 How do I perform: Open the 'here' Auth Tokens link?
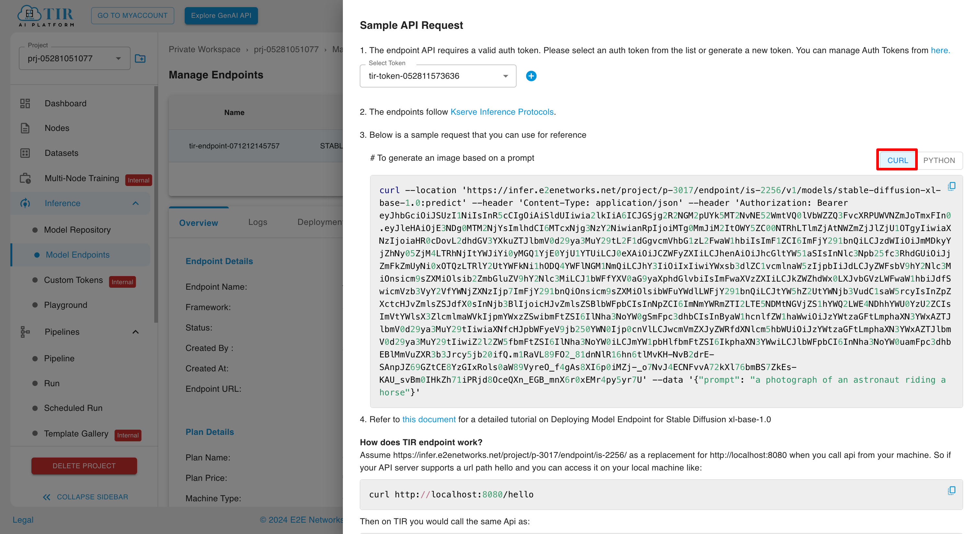pos(940,50)
